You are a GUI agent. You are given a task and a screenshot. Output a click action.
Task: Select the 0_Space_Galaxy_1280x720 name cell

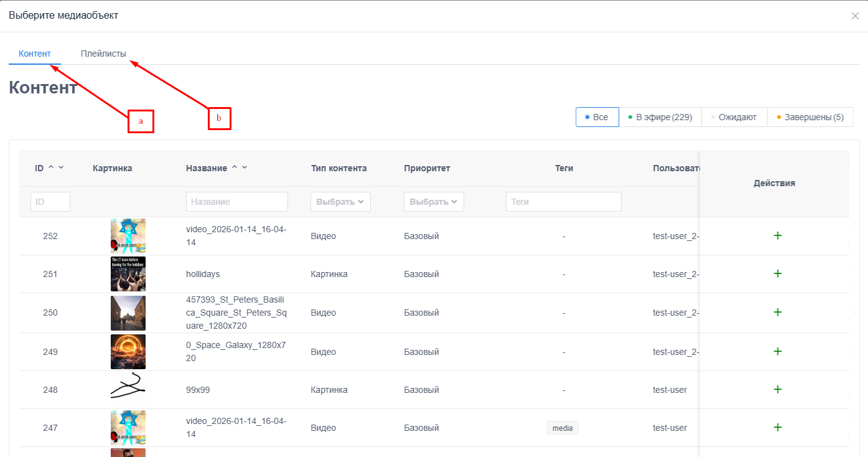(x=236, y=352)
